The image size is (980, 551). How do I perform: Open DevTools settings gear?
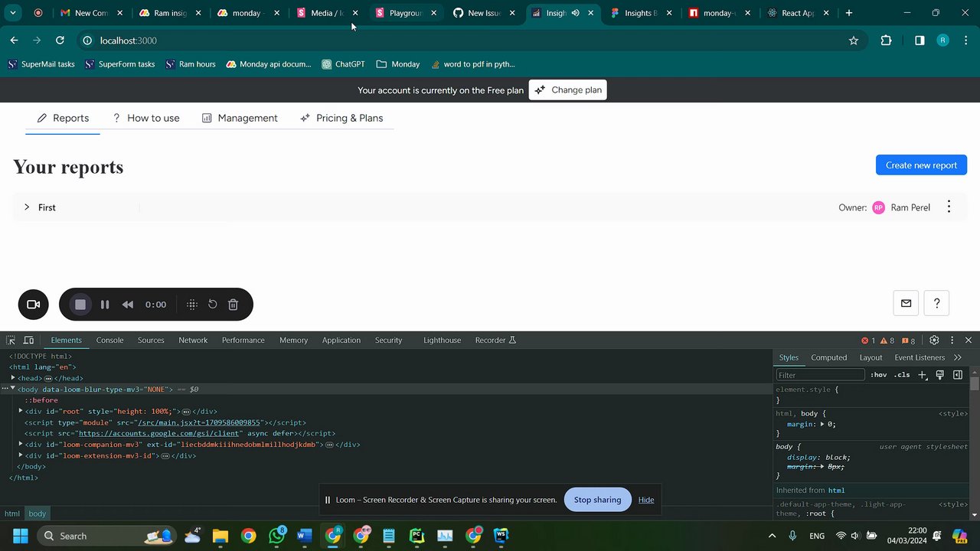[x=934, y=341]
